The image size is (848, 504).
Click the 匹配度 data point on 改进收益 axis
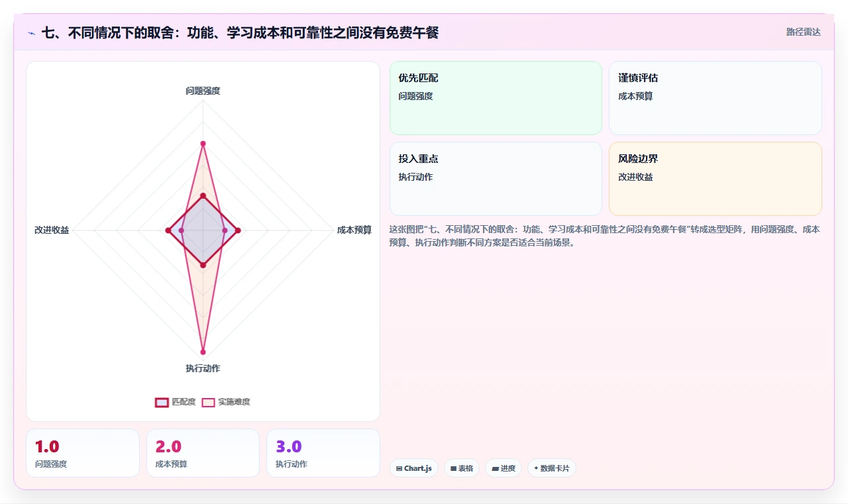coord(168,230)
